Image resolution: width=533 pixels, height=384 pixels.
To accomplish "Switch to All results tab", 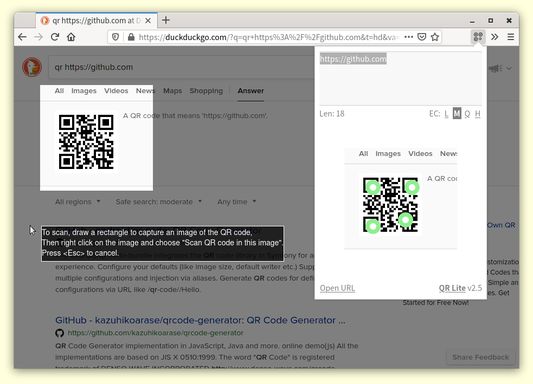I will 59,91.
